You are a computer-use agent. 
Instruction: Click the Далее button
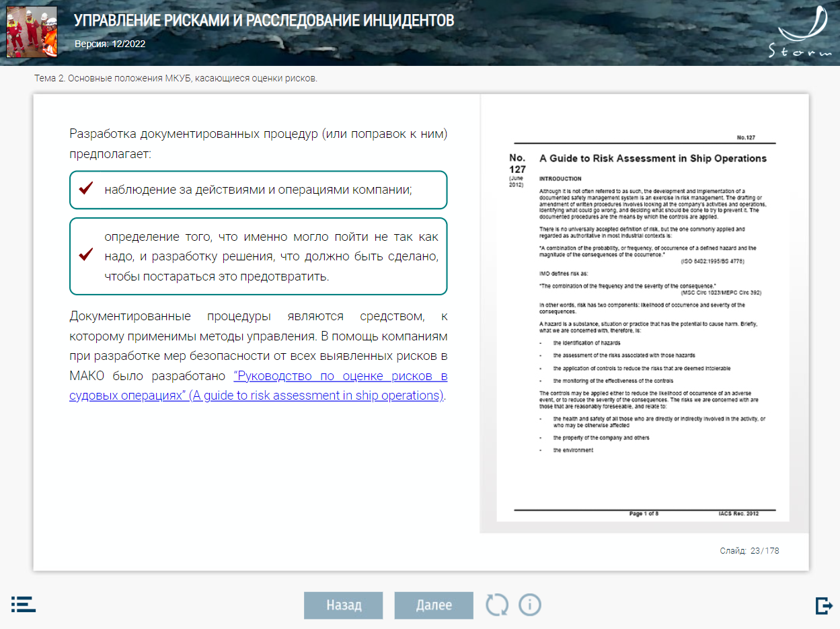point(434,605)
